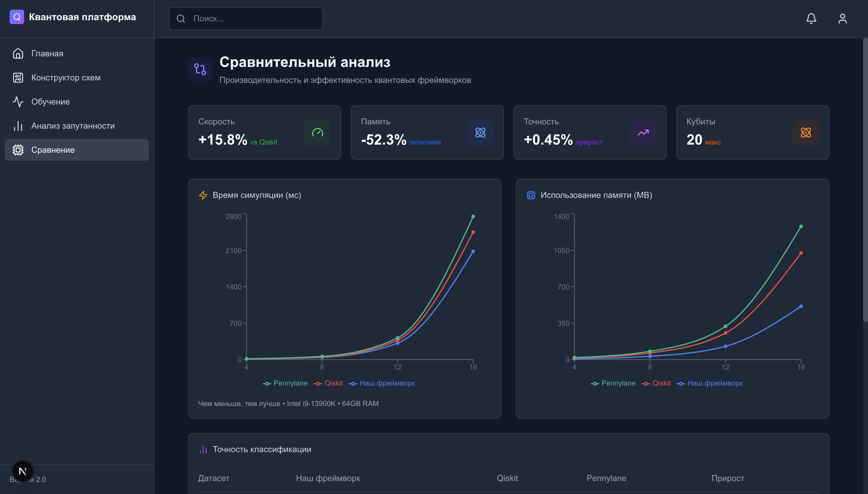Screen dimensions: 868x494
Task: Click the Наш фреймворк table column header
Action: click(x=328, y=478)
